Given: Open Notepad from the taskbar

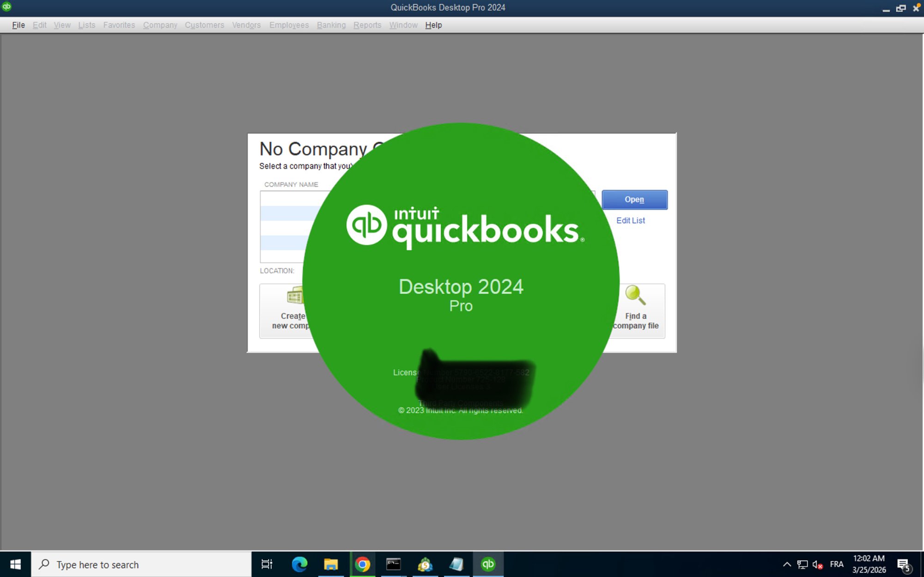Looking at the screenshot, I should pos(456,564).
